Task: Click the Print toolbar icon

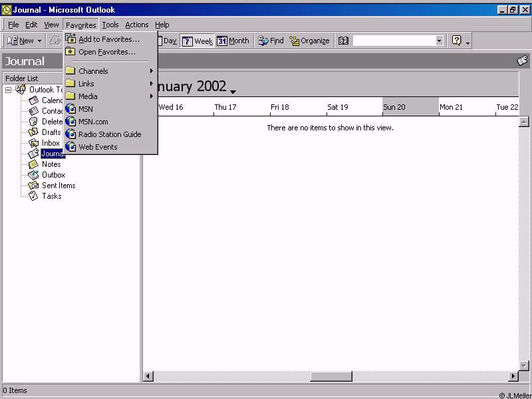Action: 55,41
